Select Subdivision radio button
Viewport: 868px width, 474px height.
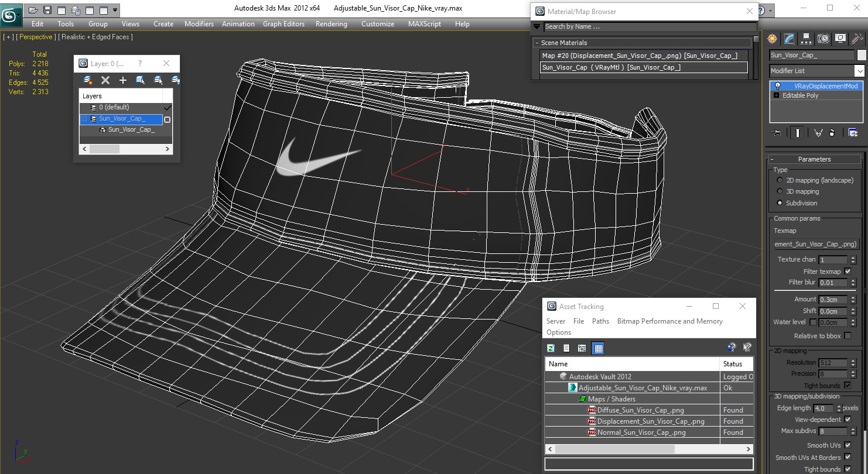pos(780,203)
